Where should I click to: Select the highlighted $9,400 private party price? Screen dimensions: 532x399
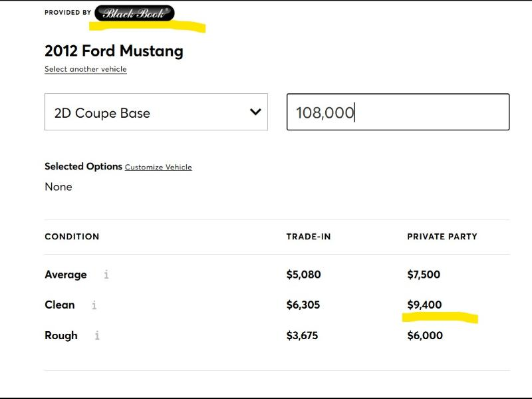coord(424,305)
